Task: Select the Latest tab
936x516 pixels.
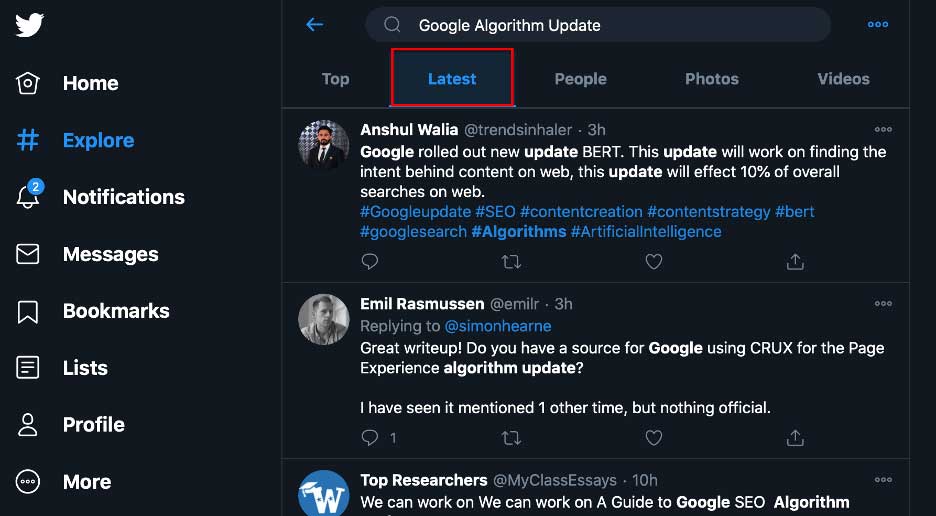Action: pos(452,79)
